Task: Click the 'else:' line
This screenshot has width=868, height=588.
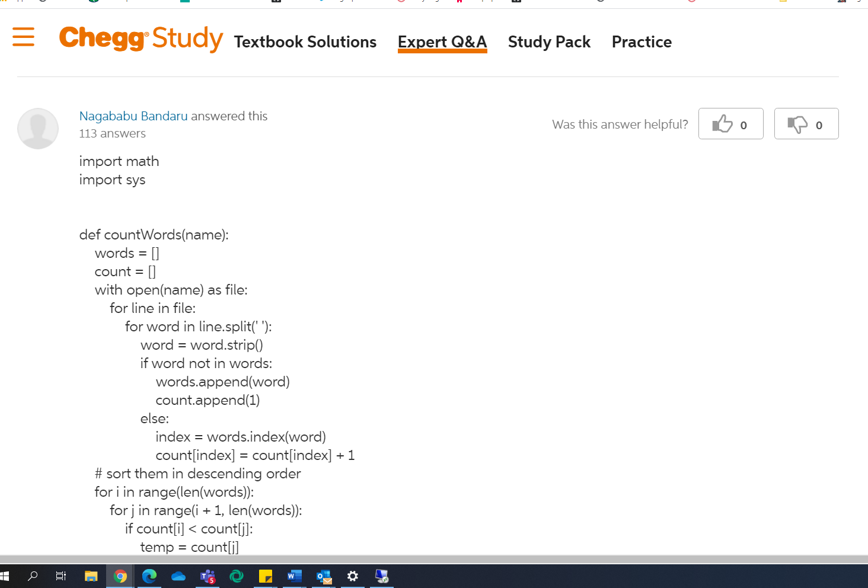Action: pyautogui.click(x=155, y=418)
